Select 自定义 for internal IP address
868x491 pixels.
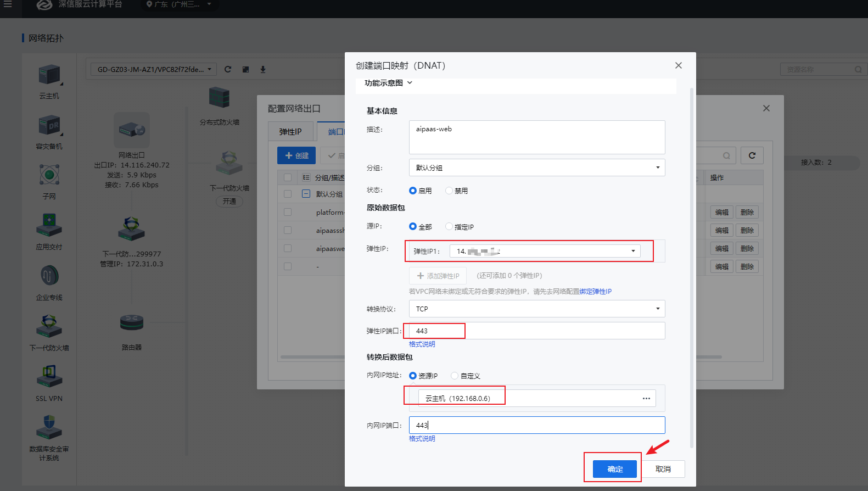tap(455, 376)
